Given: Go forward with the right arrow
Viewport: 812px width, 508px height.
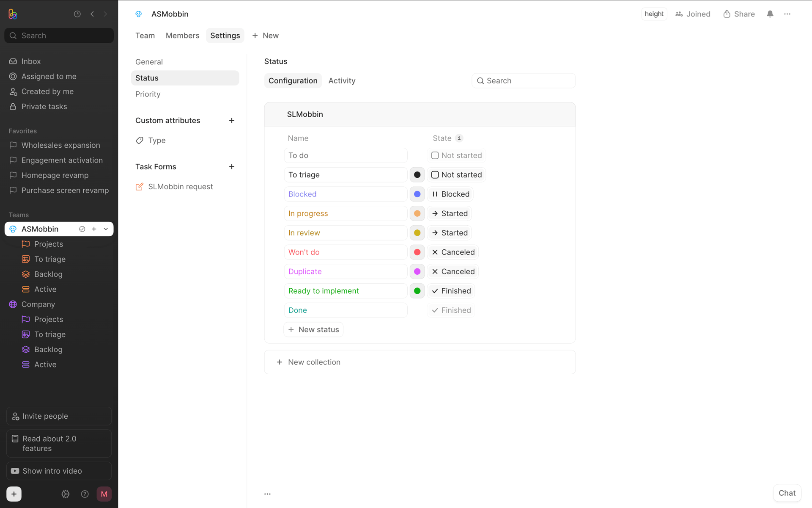Looking at the screenshot, I should pos(106,14).
